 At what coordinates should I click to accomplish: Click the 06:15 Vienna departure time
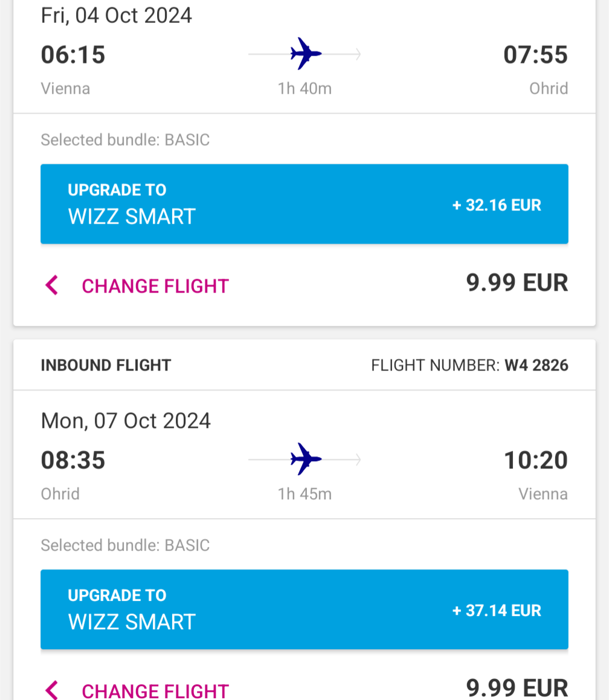(73, 55)
